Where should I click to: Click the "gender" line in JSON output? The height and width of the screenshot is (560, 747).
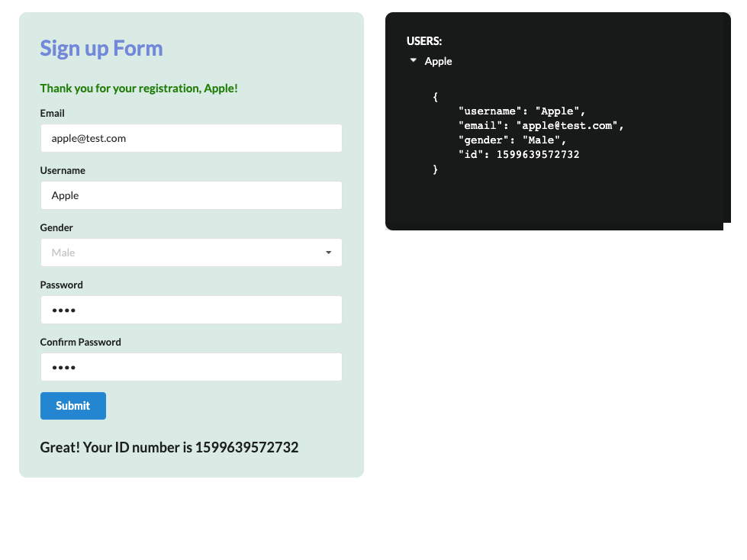click(x=512, y=140)
